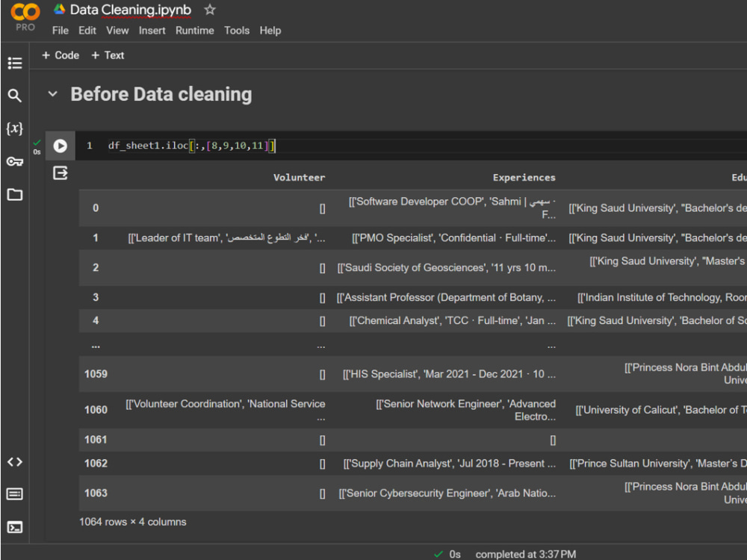
Task: Click the 'completed at 3:37 PM' status
Action: 525,554
